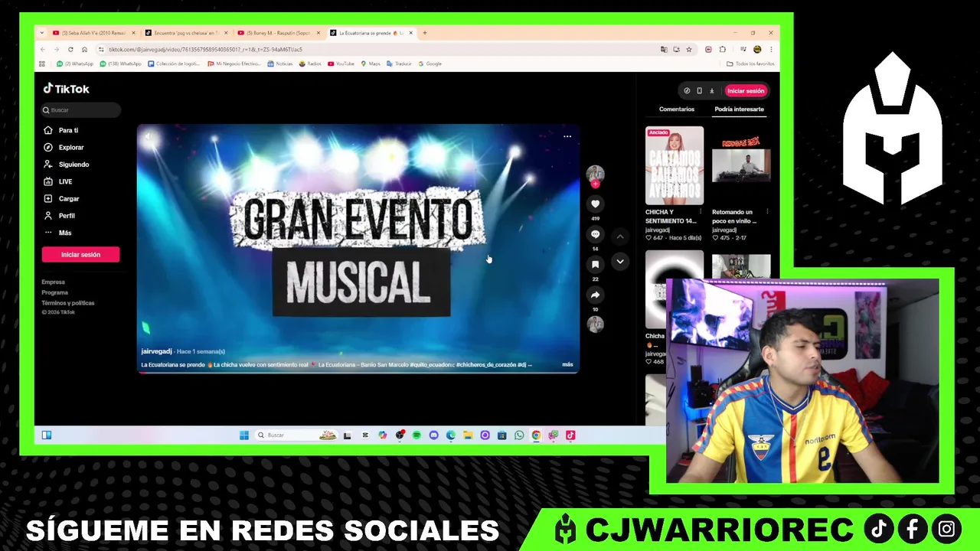Switch to the Comentarios tab
The height and width of the screenshot is (551, 980).
tap(677, 109)
